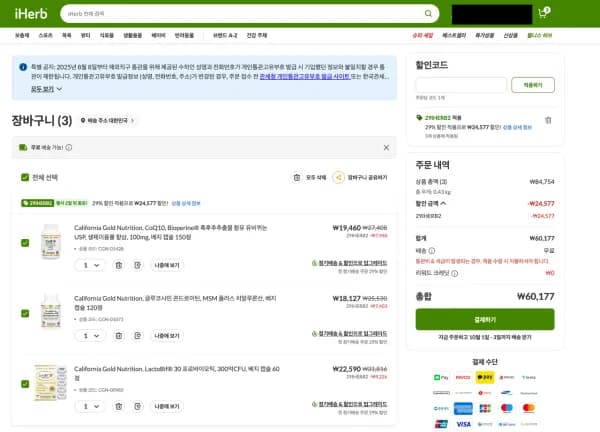Open the 뷰티 navigation menu

coord(86,35)
